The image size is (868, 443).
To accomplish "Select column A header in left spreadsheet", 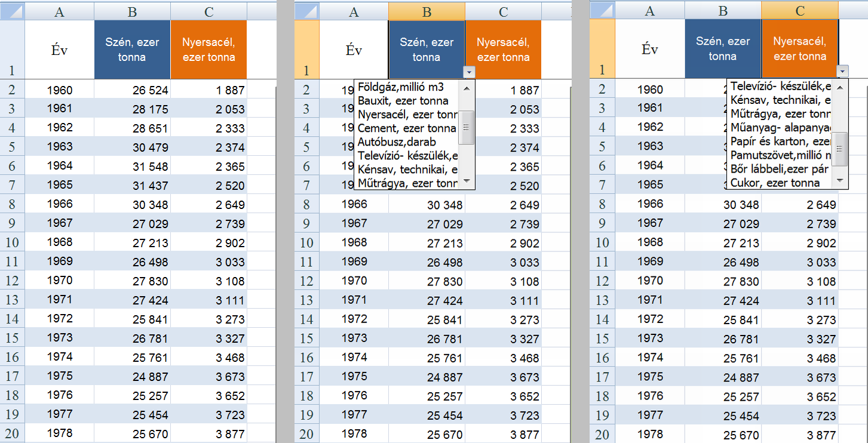I will coord(59,11).
